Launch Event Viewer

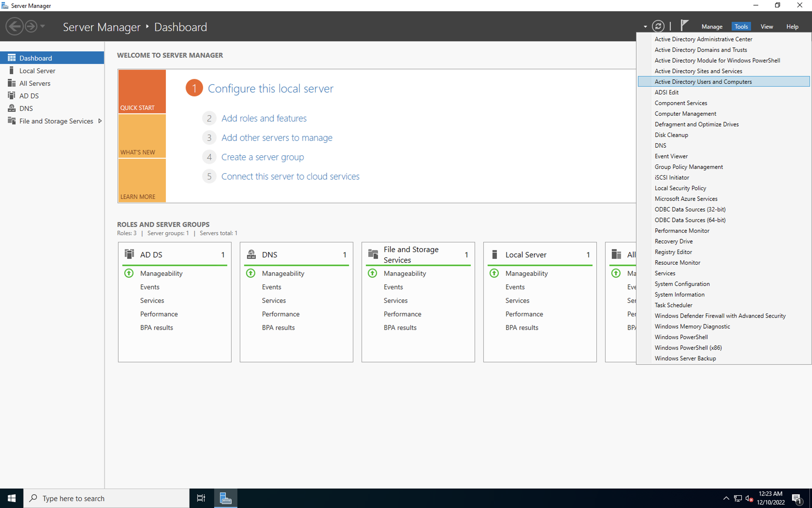coord(724,156)
